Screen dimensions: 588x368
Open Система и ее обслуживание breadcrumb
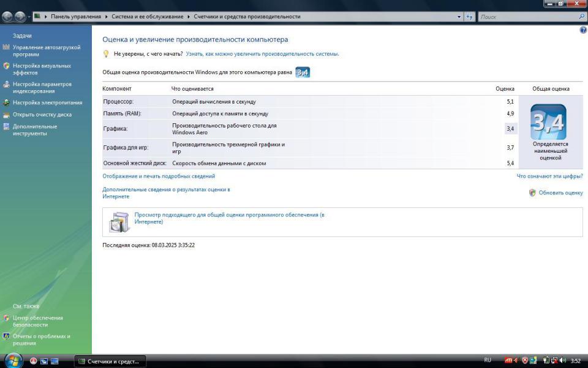(148, 17)
